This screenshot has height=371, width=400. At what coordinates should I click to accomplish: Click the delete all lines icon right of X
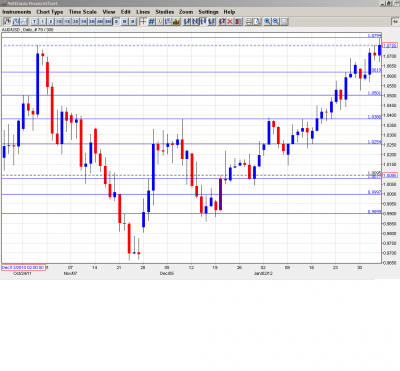pyautogui.click(x=238, y=22)
